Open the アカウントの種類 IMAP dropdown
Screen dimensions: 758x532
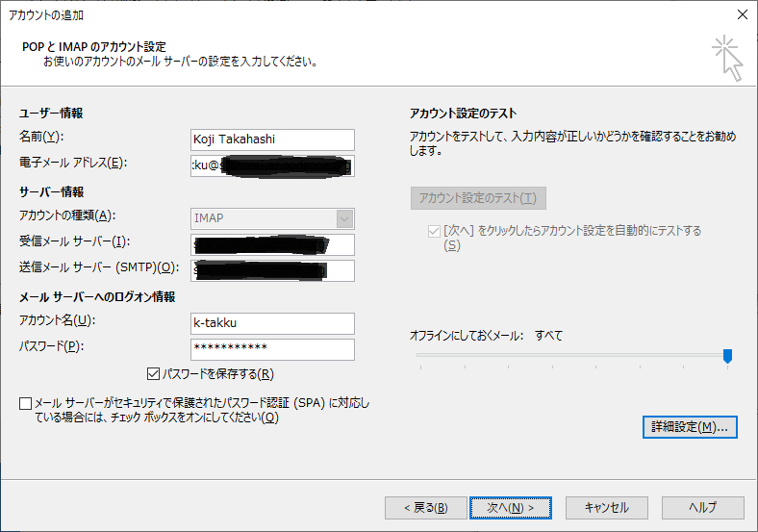(x=272, y=218)
